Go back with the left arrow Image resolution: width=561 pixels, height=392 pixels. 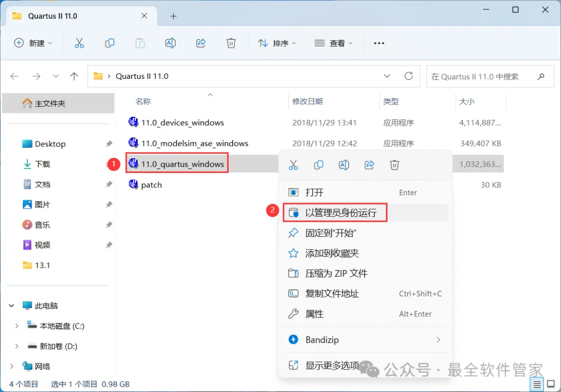click(15, 76)
